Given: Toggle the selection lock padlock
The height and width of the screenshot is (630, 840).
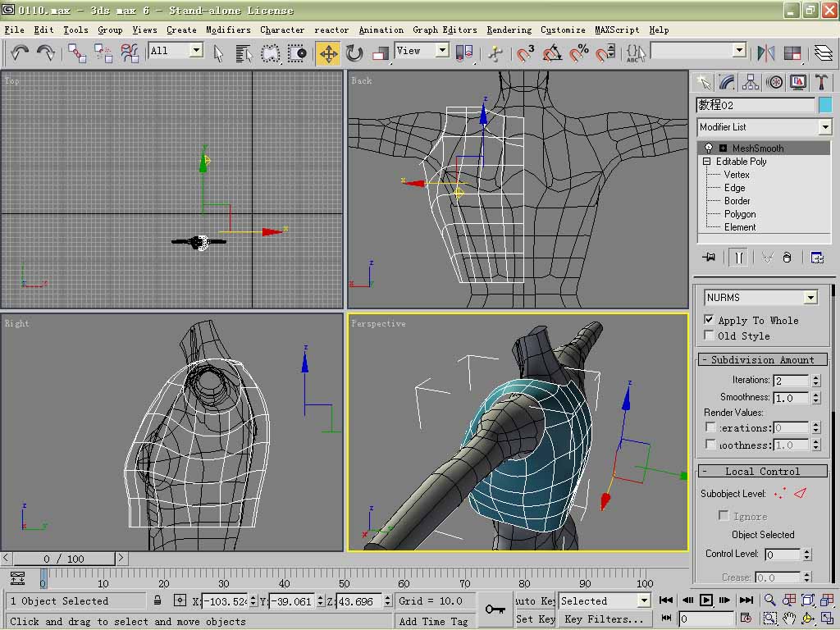Looking at the screenshot, I should pyautogui.click(x=157, y=600).
